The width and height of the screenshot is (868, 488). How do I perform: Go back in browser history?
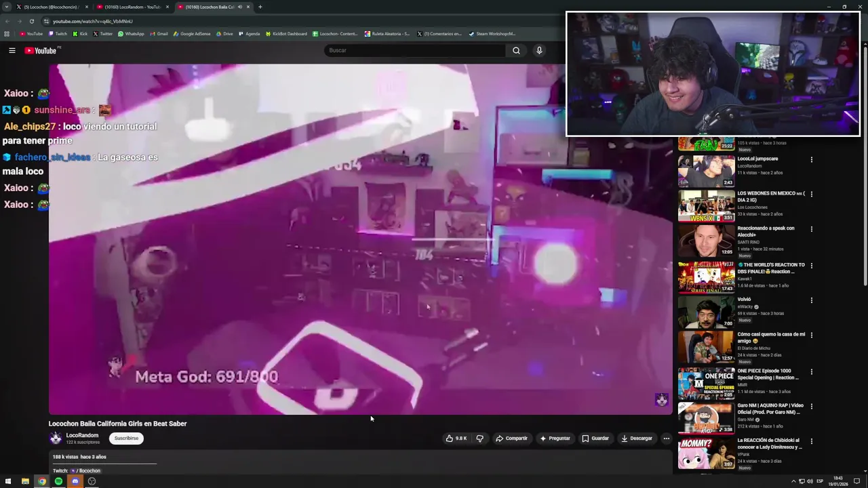tap(7, 21)
